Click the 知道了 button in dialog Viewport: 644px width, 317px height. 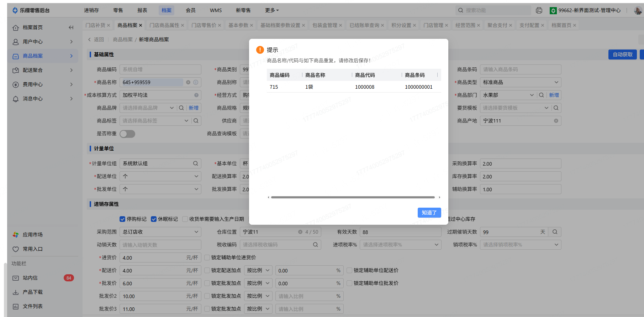[429, 213]
